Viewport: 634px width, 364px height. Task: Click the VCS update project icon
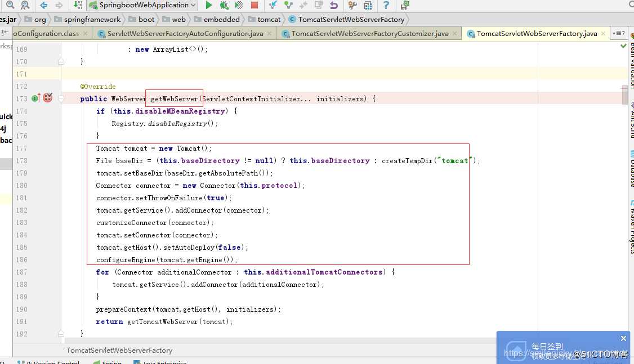(x=273, y=5)
